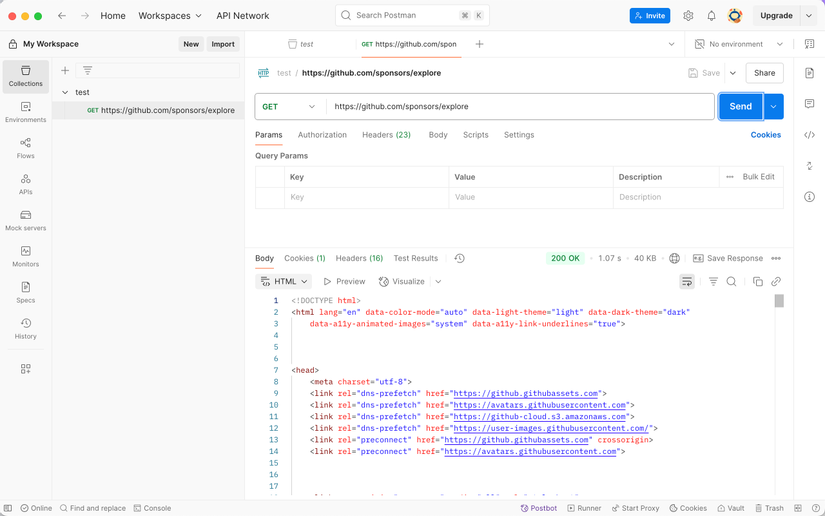The width and height of the screenshot is (825, 516).
Task: Open Postbot in the status bar
Action: [x=539, y=508]
